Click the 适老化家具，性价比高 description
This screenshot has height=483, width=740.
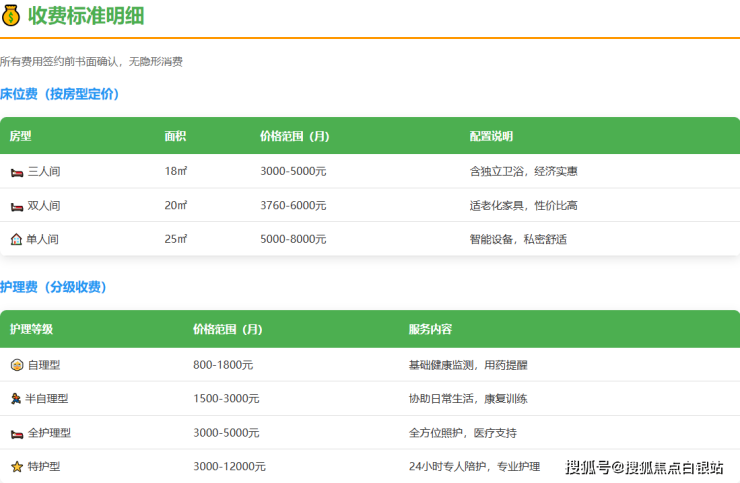click(x=523, y=205)
